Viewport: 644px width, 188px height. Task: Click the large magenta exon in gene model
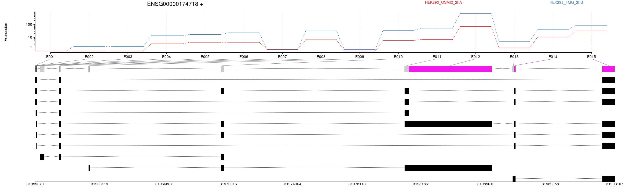[x=450, y=69]
